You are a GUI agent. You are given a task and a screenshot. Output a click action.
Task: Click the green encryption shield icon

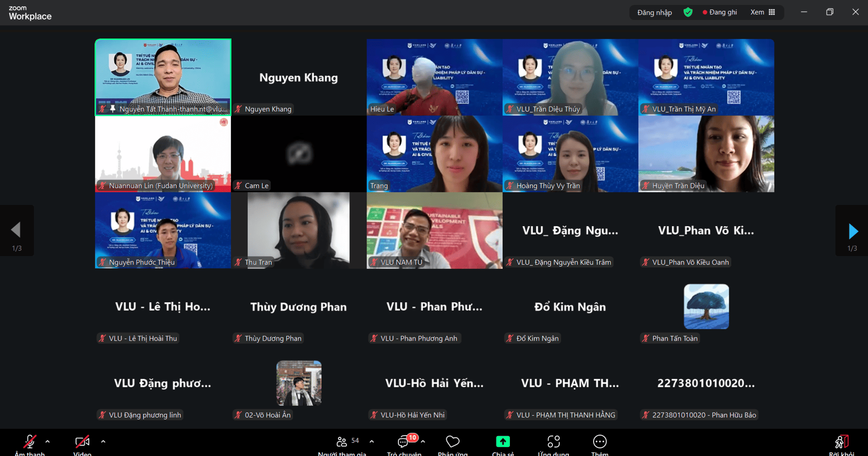pos(688,12)
